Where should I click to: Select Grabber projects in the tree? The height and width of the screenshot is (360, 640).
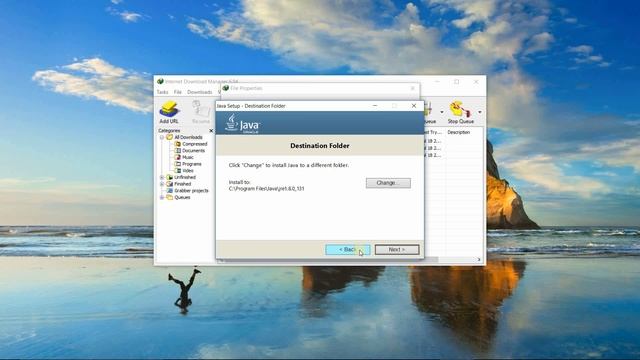click(x=191, y=191)
